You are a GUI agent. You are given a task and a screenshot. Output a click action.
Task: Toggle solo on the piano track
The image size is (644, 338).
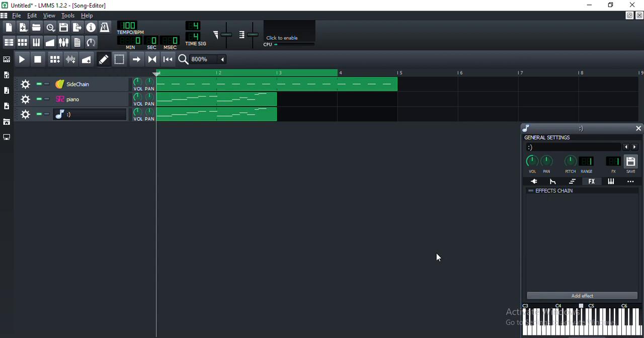47,99
